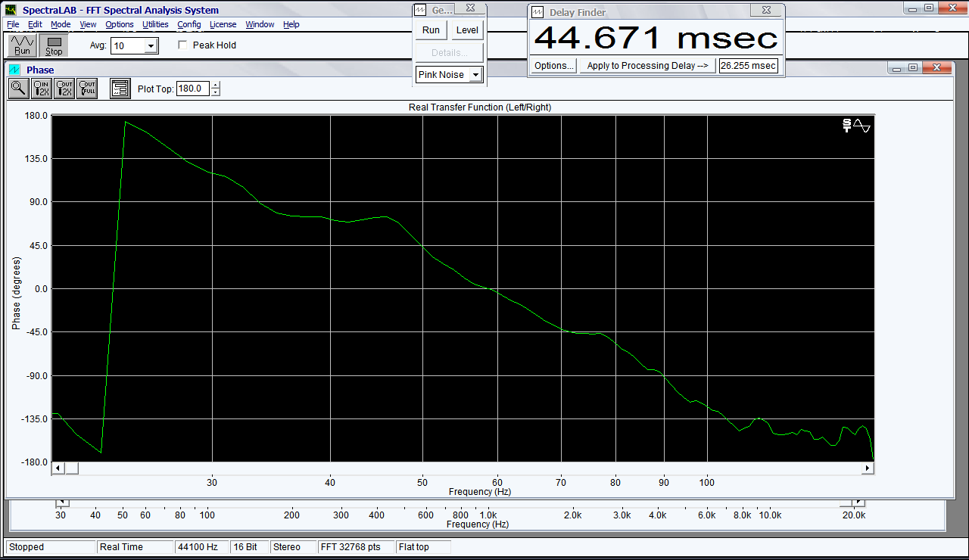Expand the Avg averaging dropdown

point(151,46)
